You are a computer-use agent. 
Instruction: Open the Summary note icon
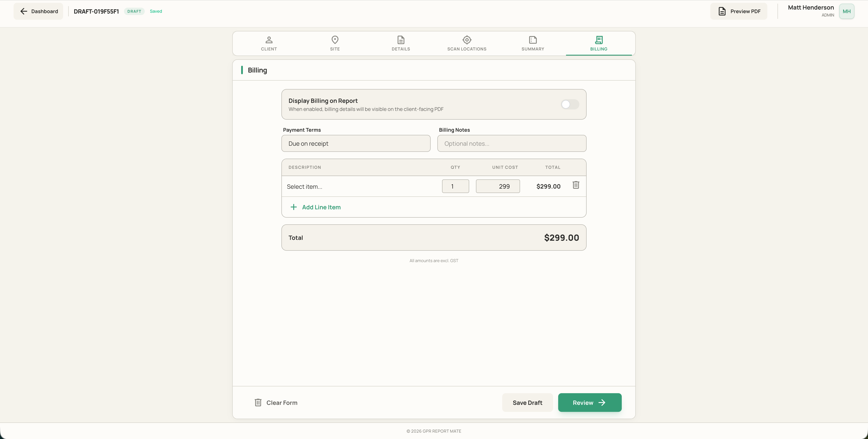(533, 40)
